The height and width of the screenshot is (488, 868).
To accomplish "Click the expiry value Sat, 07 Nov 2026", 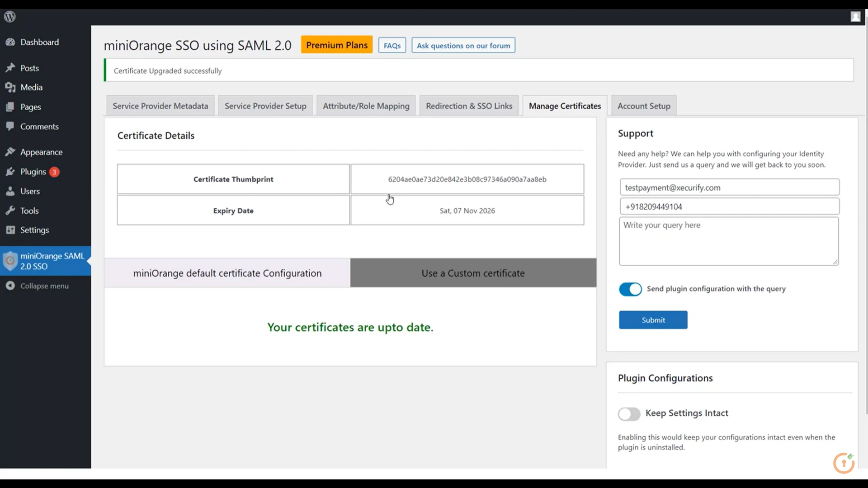I will point(467,211).
